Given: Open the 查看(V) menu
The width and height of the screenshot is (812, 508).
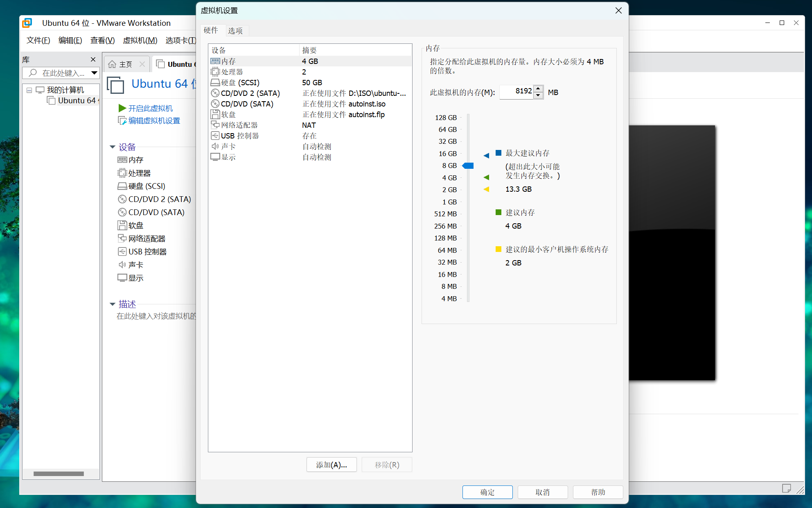Looking at the screenshot, I should point(102,40).
